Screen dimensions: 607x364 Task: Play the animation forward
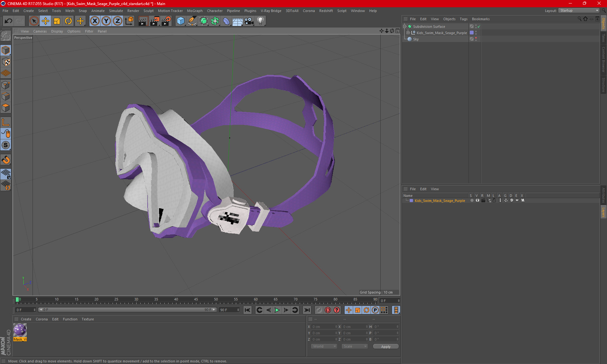pyautogui.click(x=277, y=310)
